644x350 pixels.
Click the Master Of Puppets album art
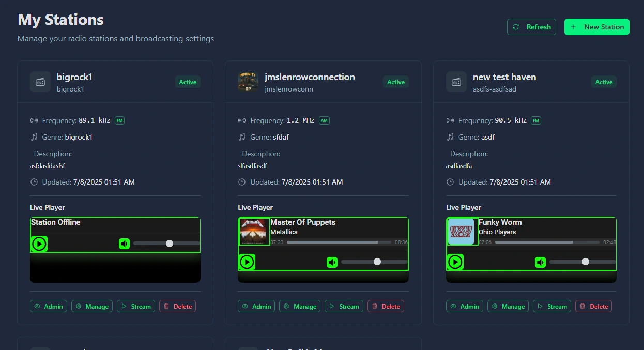coord(254,232)
